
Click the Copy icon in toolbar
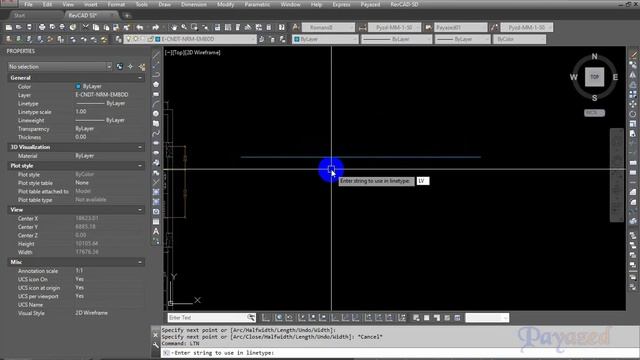(x=96, y=27)
